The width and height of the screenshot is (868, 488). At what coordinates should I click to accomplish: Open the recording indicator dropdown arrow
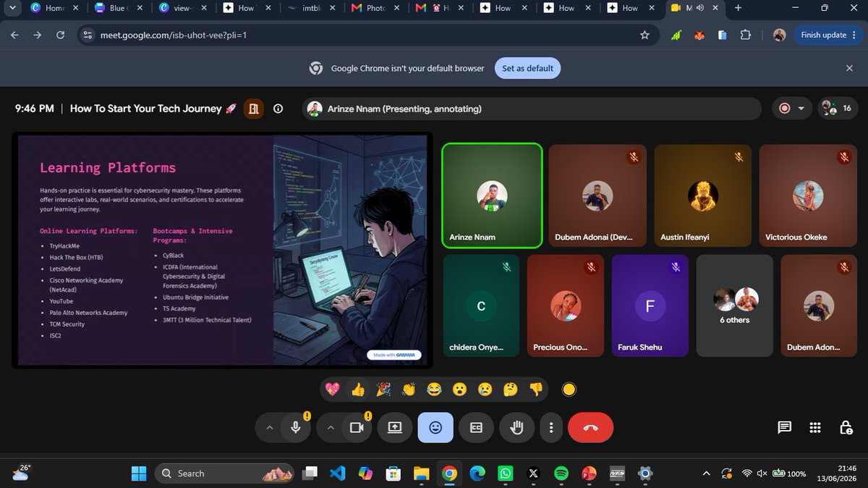tap(801, 109)
